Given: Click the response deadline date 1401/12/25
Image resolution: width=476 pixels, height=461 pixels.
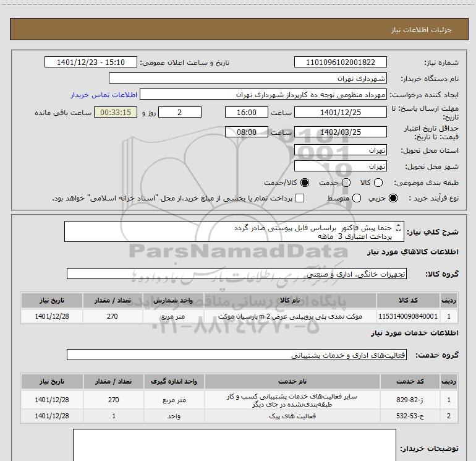Looking at the screenshot, I should [x=340, y=112].
